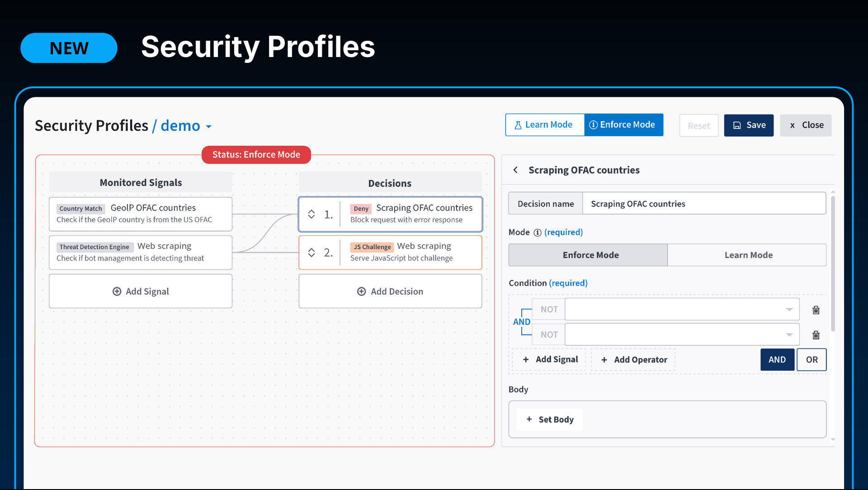Open the demo profile dropdown caret
The image size is (868, 490).
coord(208,127)
